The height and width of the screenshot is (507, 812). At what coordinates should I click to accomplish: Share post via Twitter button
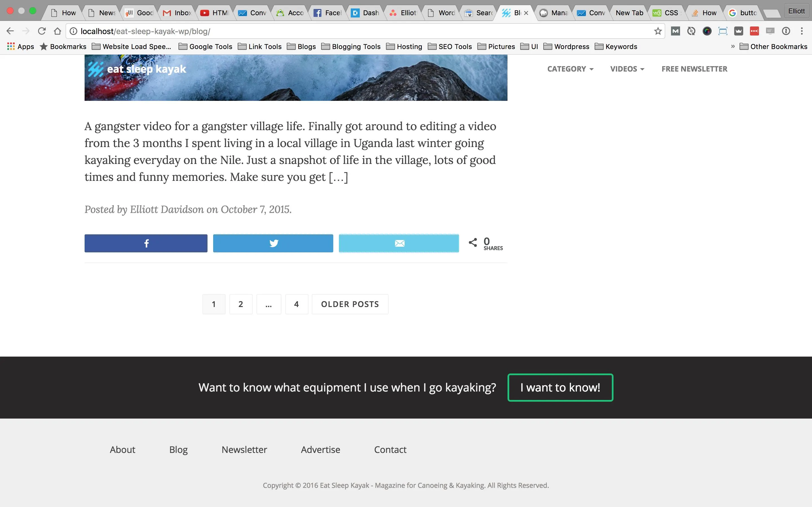click(273, 243)
